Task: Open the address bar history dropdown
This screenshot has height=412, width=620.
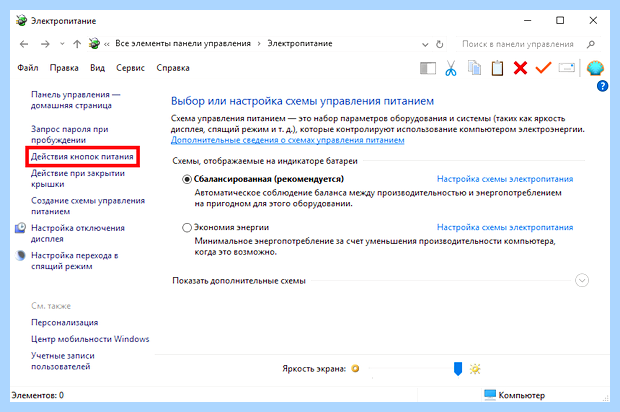Action: 425,44
